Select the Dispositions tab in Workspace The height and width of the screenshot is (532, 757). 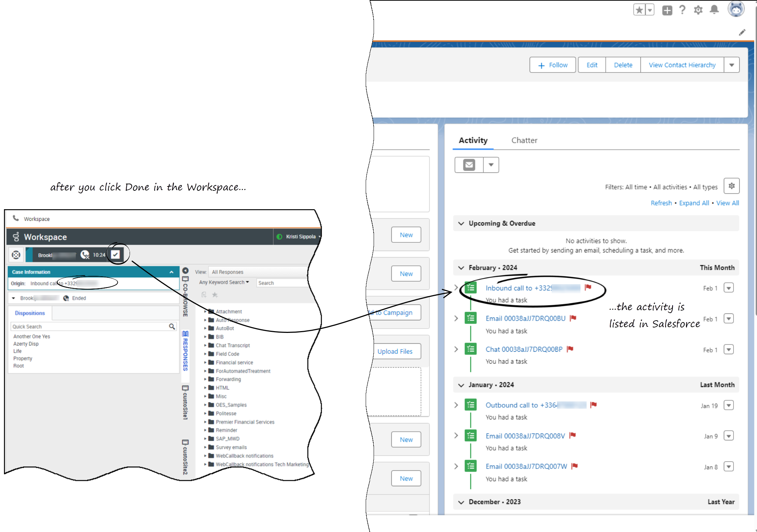point(30,313)
